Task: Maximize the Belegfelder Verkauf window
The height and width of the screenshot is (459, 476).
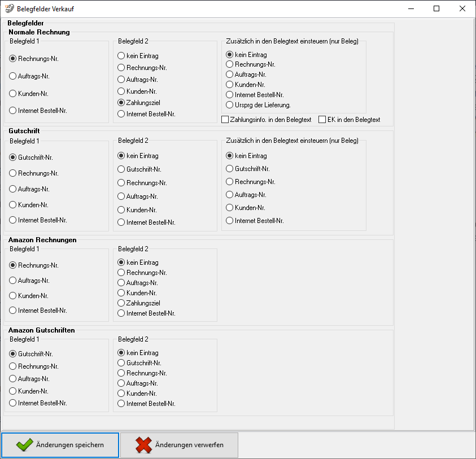Action: [436, 9]
